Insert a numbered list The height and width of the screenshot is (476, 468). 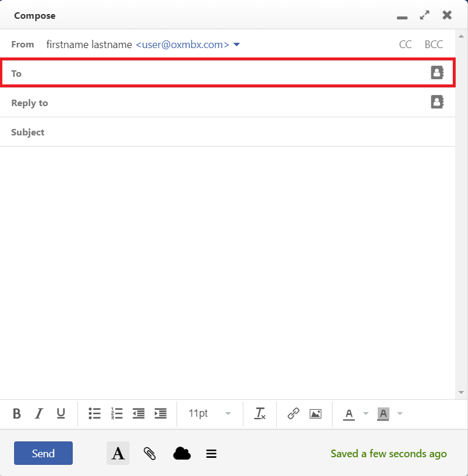tap(117, 414)
